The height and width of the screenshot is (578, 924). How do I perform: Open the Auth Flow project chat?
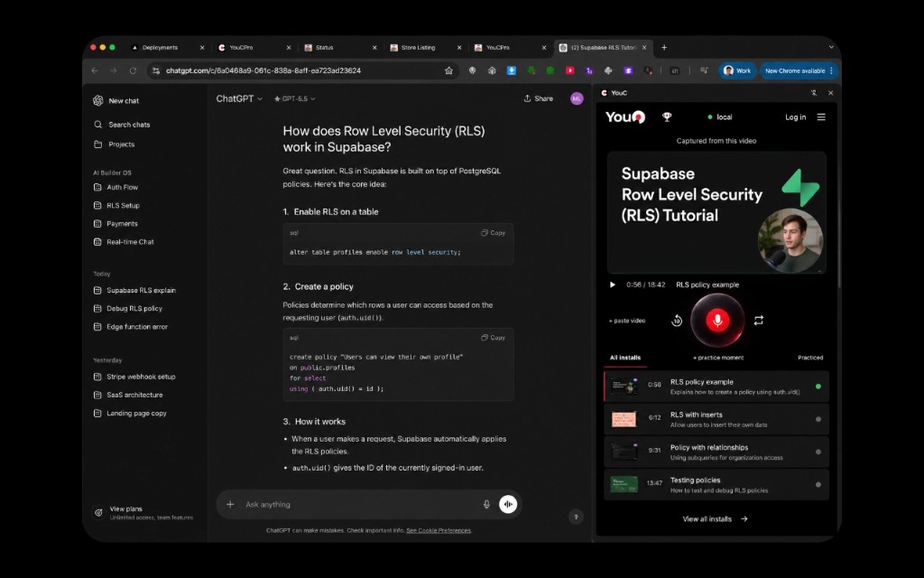pos(116,187)
